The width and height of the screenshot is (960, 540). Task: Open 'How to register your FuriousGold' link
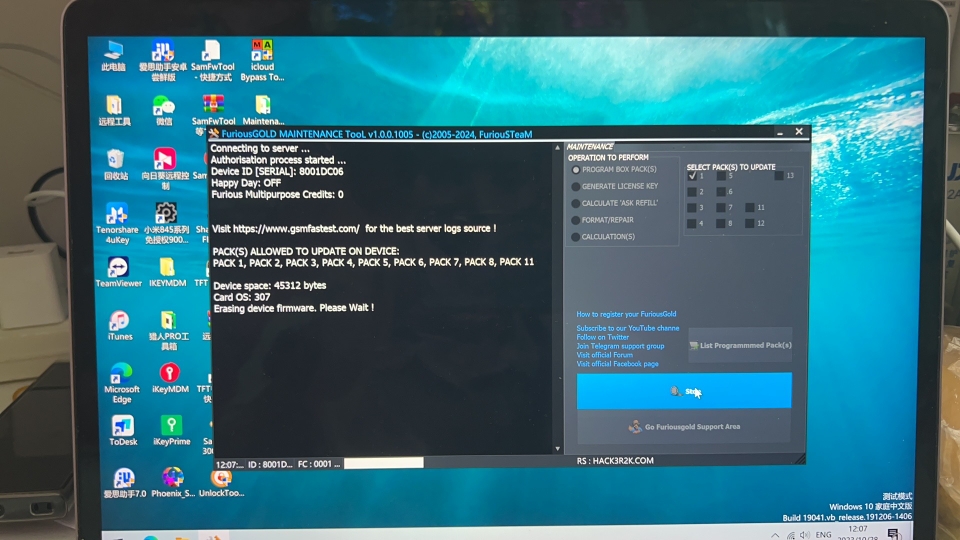[x=626, y=314]
